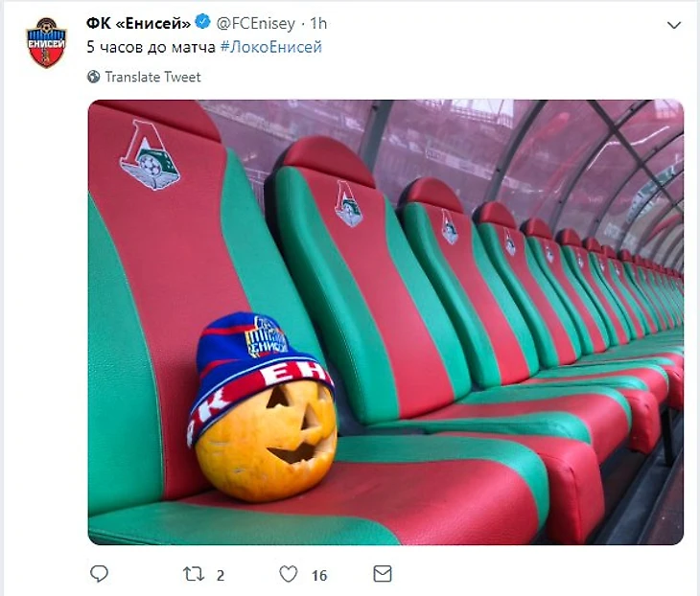Click the retweet count of 2
This screenshot has width=700, height=596.
pos(221,575)
